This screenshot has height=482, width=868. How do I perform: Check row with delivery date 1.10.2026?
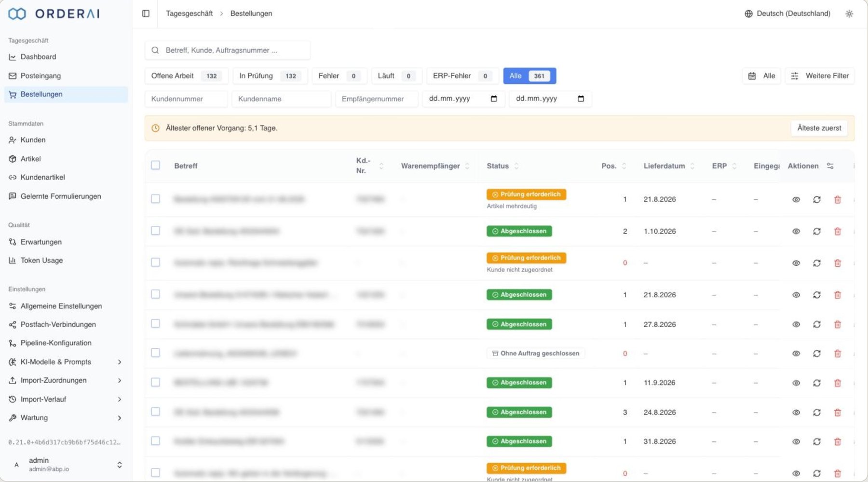155,231
